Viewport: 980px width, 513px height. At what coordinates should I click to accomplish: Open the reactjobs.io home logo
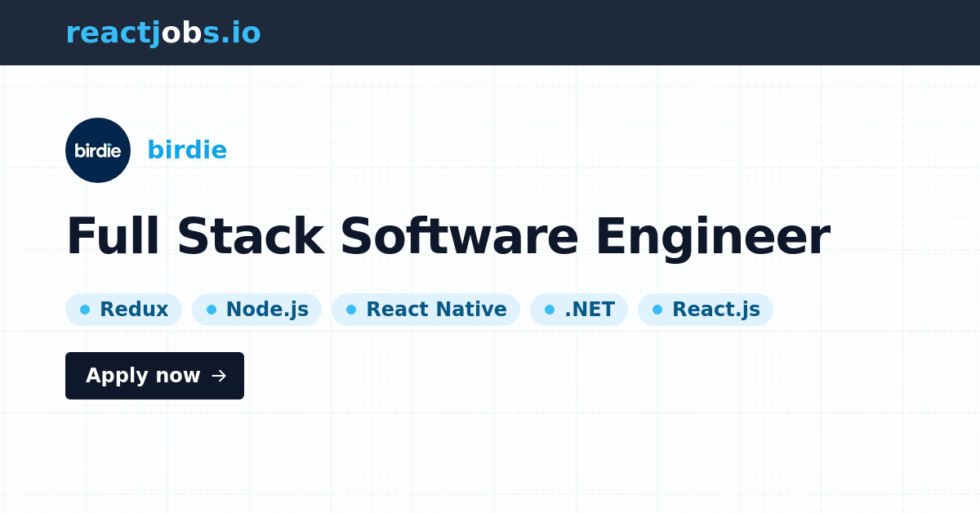[163, 33]
